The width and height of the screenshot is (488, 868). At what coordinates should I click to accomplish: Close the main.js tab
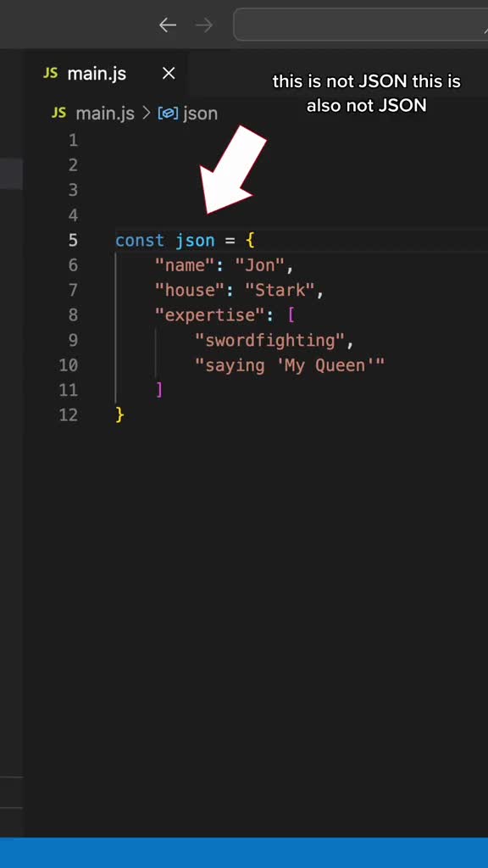169,73
